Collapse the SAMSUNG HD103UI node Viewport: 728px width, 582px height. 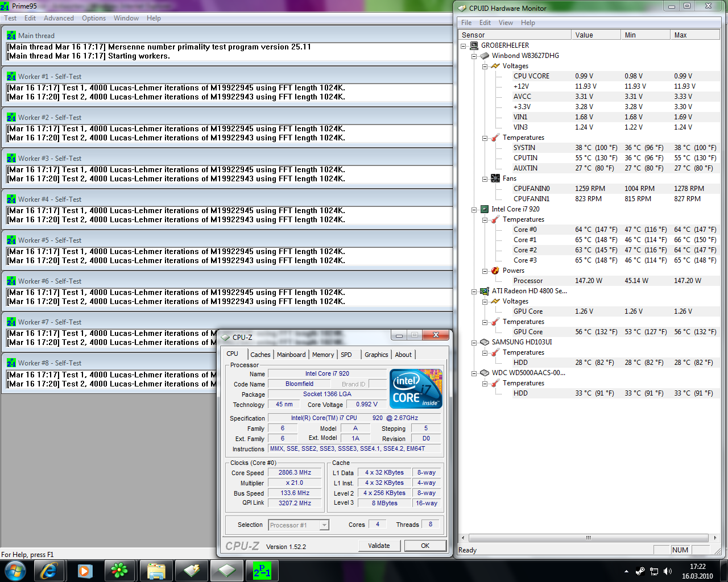[x=474, y=343]
